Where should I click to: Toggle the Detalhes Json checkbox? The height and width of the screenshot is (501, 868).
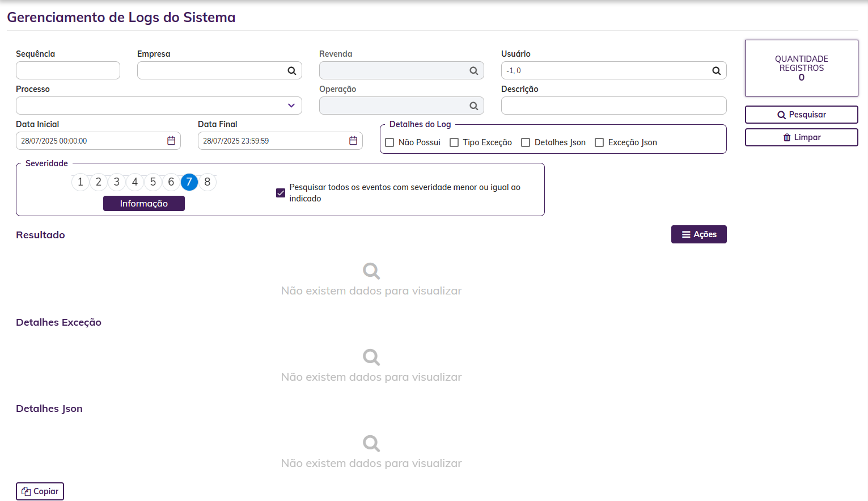click(526, 142)
